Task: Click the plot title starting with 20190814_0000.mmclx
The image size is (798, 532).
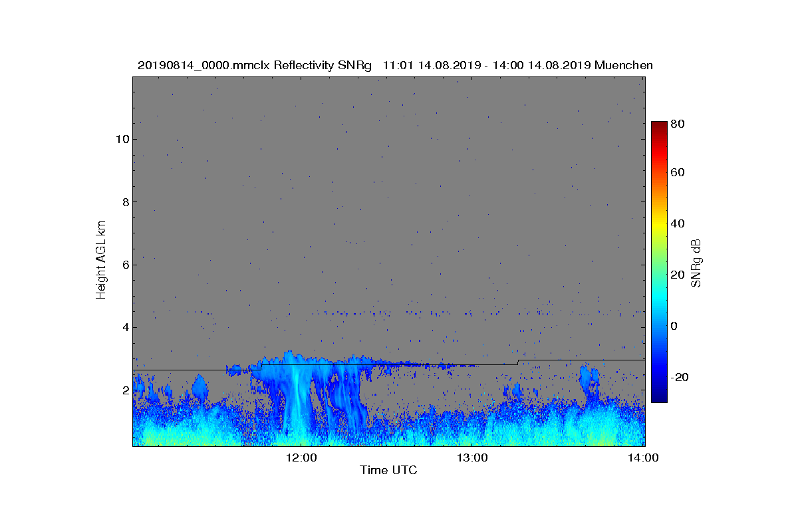Action: [x=395, y=65]
